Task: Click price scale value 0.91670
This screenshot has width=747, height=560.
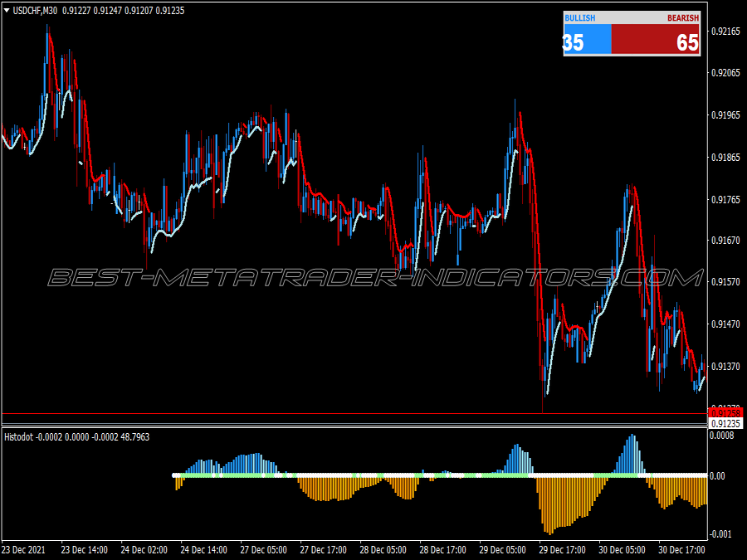Action: 726,241
